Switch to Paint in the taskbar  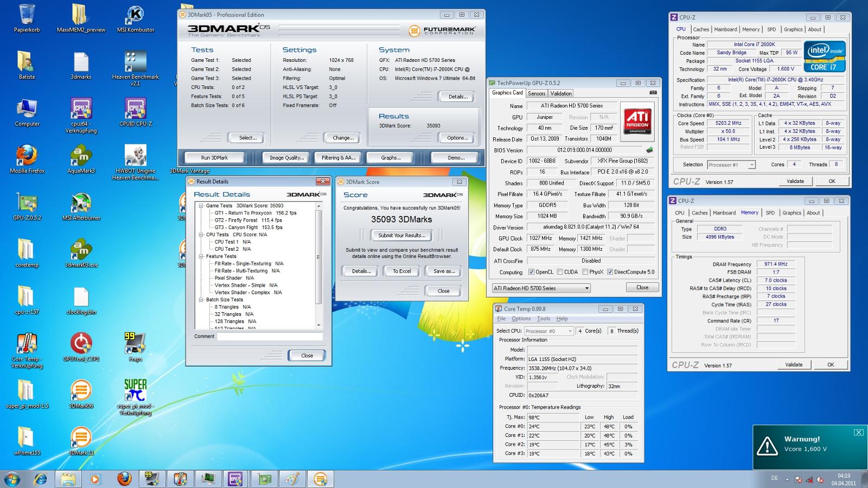(292, 479)
